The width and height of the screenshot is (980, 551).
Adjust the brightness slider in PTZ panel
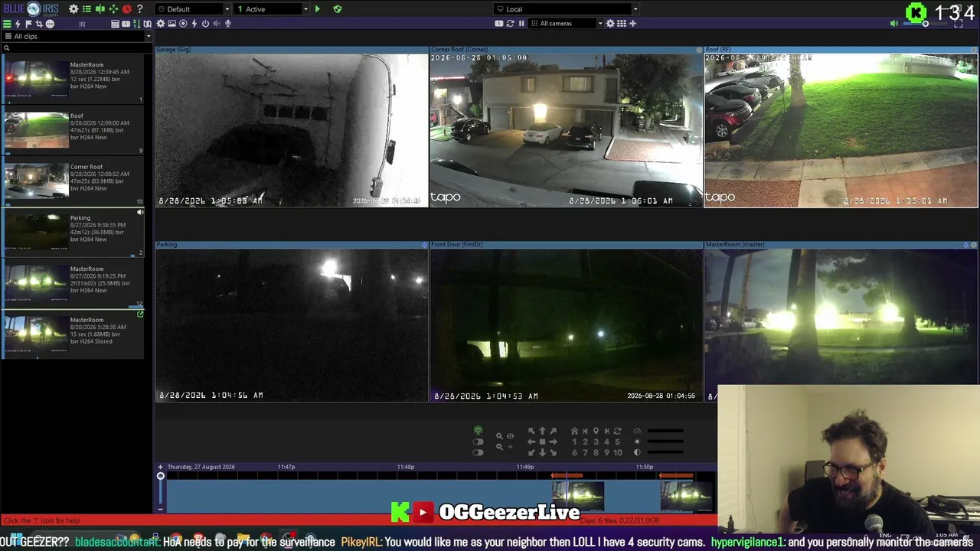pos(665,442)
